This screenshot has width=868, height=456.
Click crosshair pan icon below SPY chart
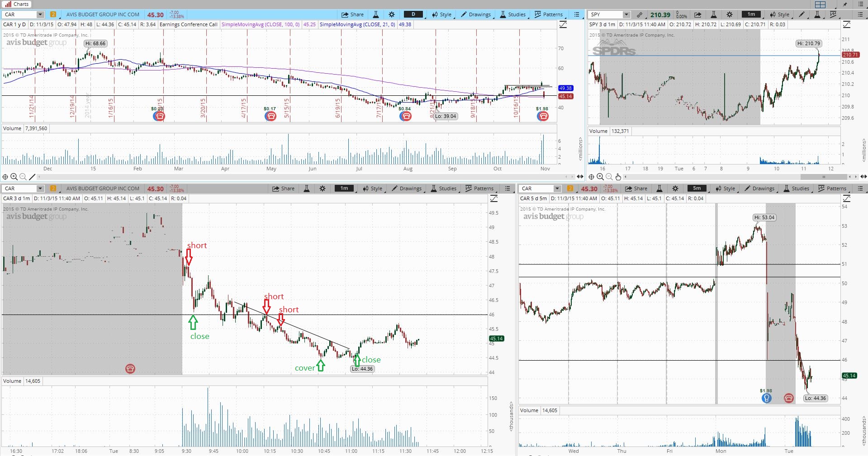pyautogui.click(x=592, y=177)
